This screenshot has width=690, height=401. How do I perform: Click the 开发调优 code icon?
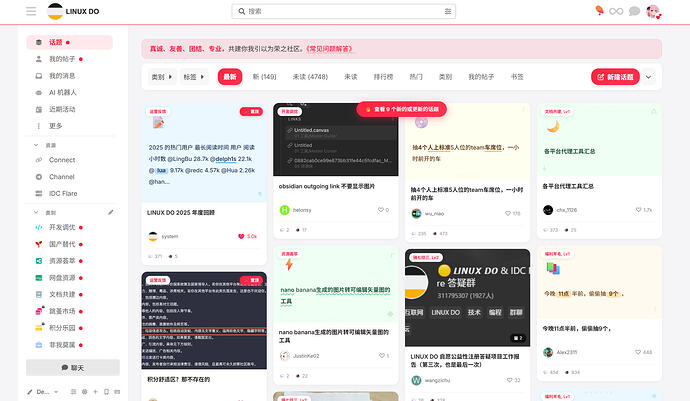[39, 228]
